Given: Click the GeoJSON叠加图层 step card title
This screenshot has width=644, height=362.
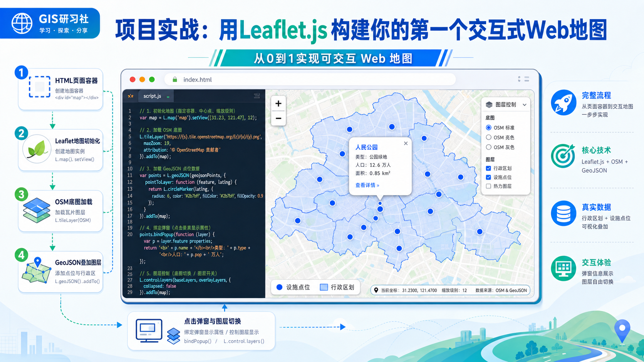Looking at the screenshot, I should [78, 263].
